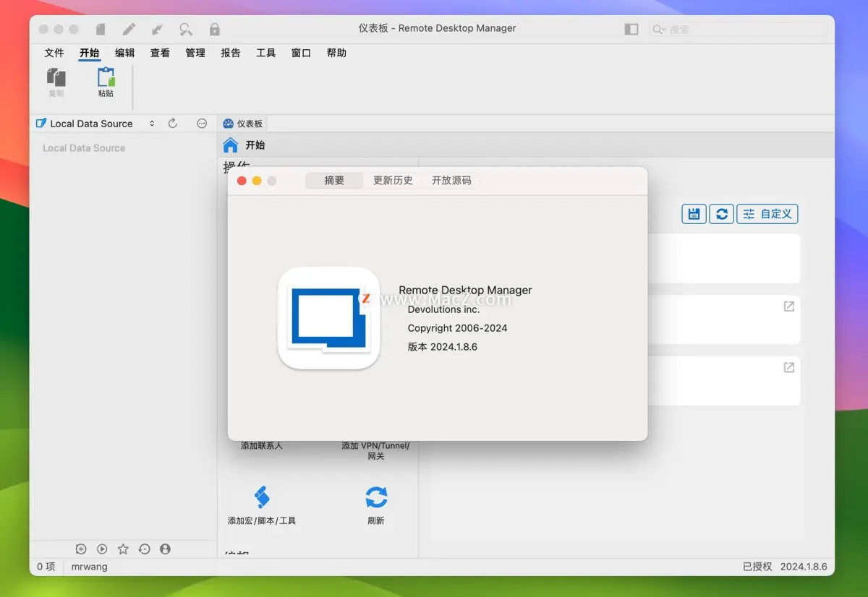Click the external link icon on right card
868x597 pixels.
coord(788,306)
